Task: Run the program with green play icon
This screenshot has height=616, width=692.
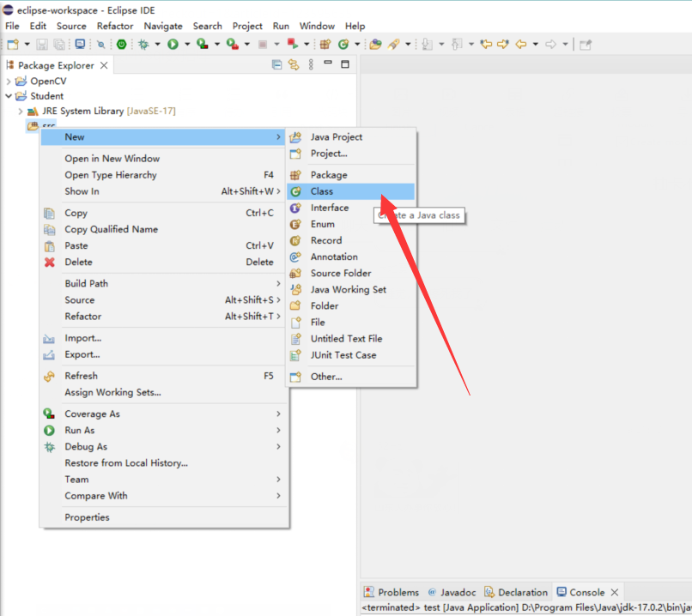Action: coord(173,44)
